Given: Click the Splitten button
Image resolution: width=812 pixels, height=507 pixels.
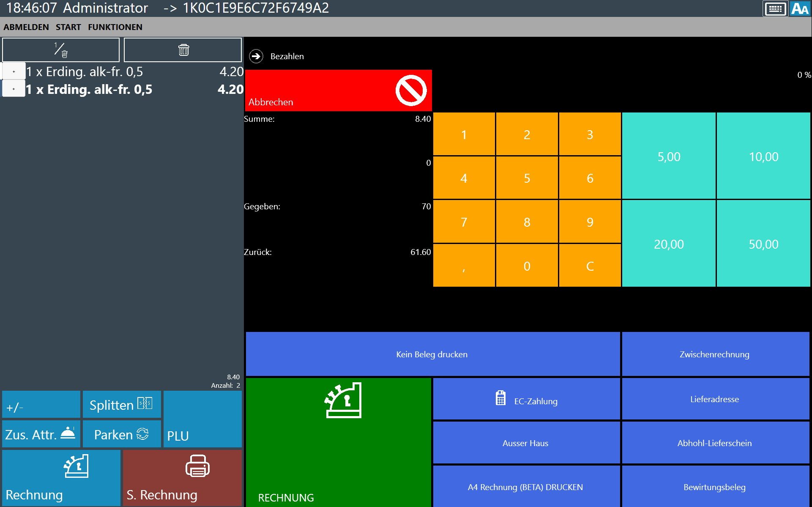Looking at the screenshot, I should pos(122,405).
